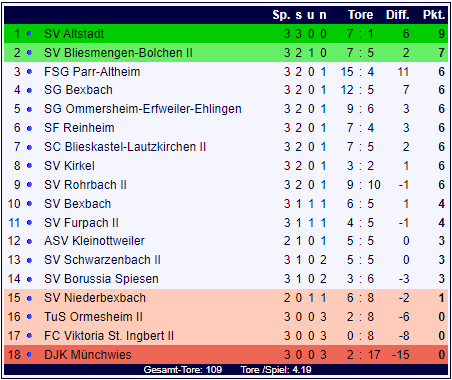The width and height of the screenshot is (452, 380).
Task: Click the blue dot beside ASV Kleinottweiler
Action: click(29, 241)
